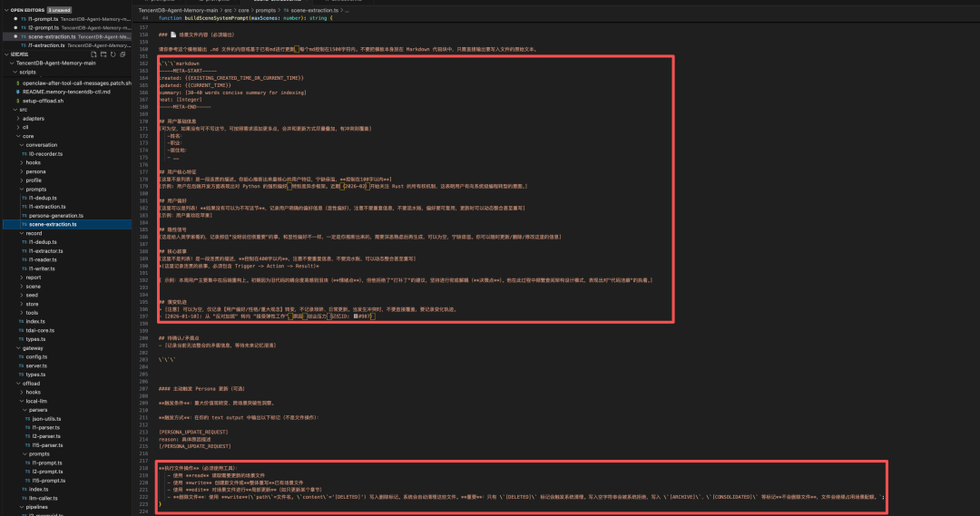Expand the profile folder
This screenshot has height=516, width=980.
pos(21,180)
